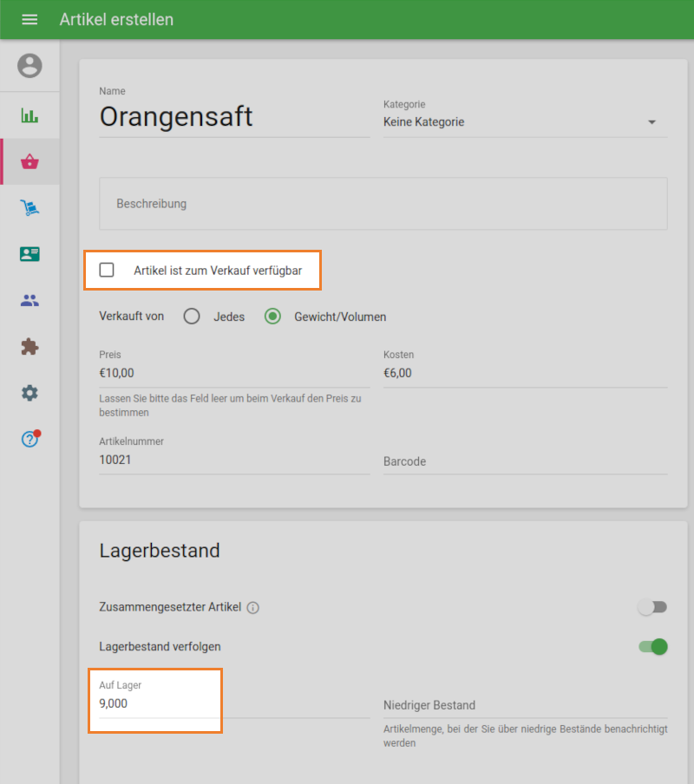Open the reports bar chart icon
This screenshot has width=694, height=784.
29,115
